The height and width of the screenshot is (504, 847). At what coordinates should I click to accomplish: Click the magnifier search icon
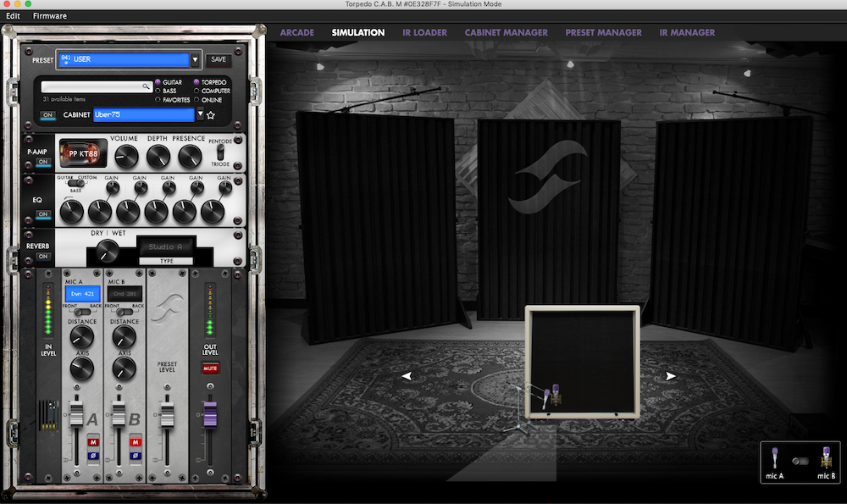point(146,86)
